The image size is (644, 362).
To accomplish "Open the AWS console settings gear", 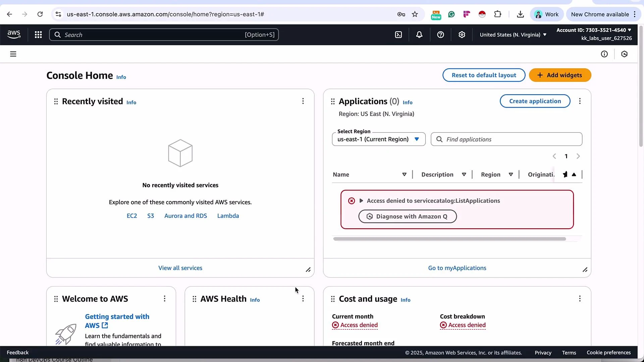I will click(x=462, y=35).
